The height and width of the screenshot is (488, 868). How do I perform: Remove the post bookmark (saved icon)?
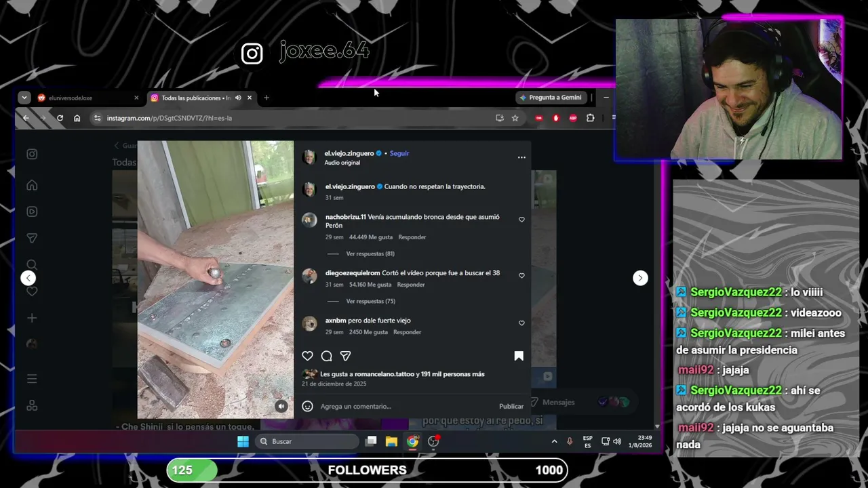click(519, 356)
